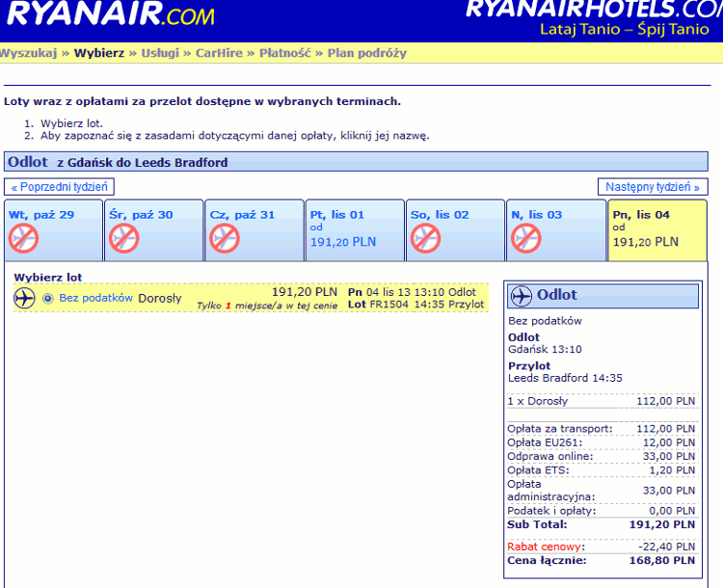Click no-flight icon under Wt, paź 29
This screenshot has width=723, height=588.
click(x=23, y=238)
